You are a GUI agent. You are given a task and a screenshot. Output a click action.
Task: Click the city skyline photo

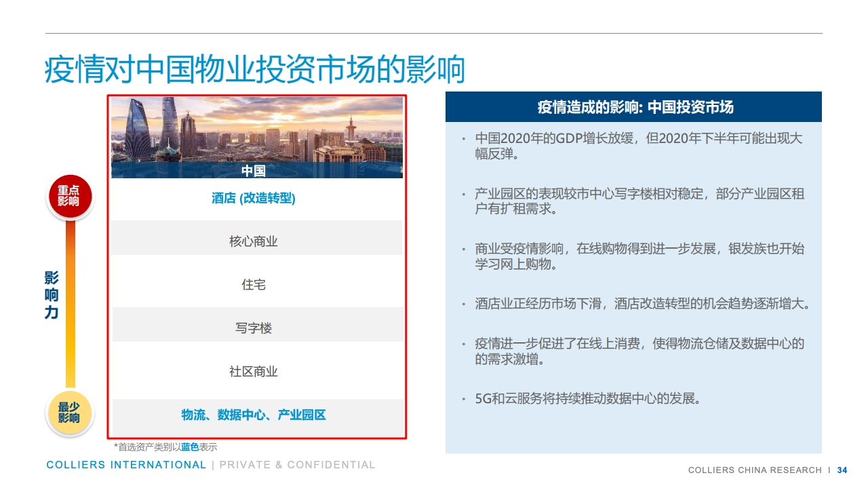tap(257, 138)
